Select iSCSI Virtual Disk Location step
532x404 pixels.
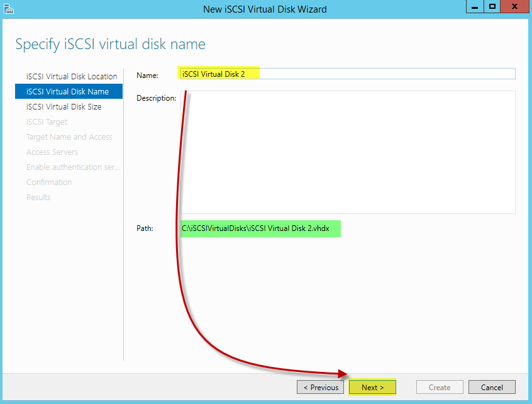(72, 76)
